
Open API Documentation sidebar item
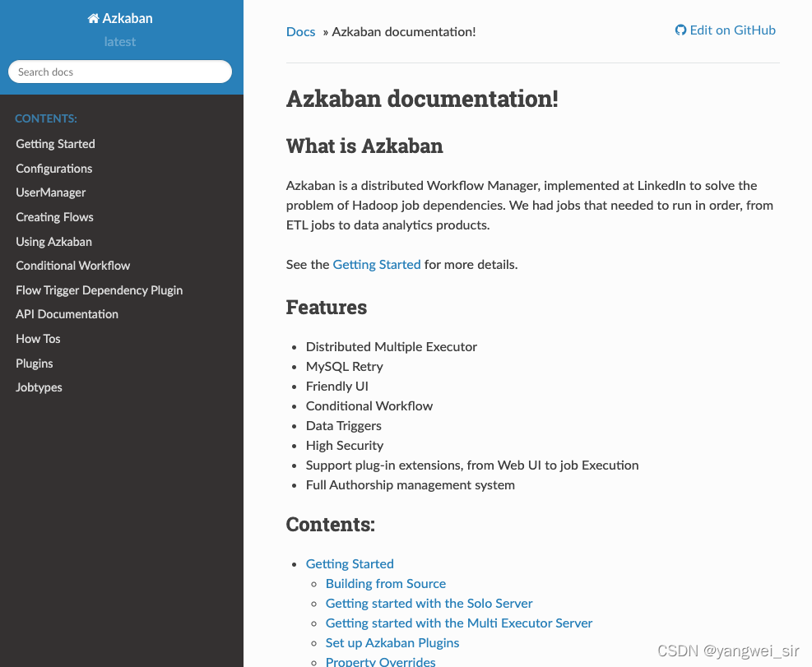click(x=67, y=314)
